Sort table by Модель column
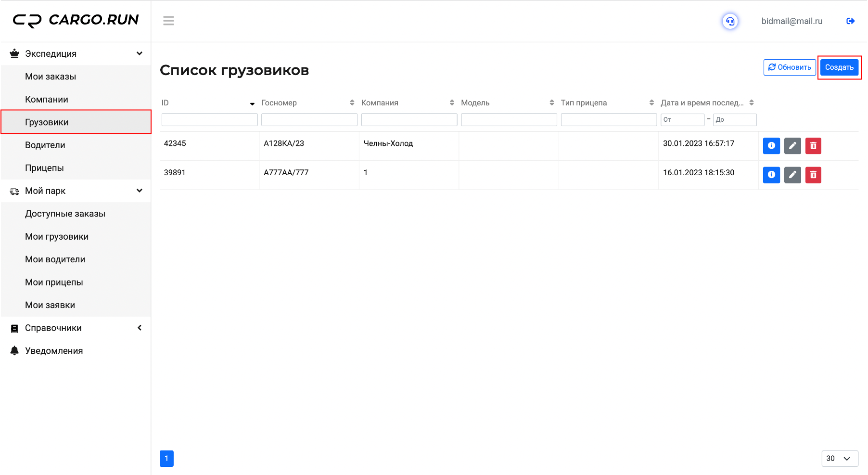 click(x=551, y=103)
